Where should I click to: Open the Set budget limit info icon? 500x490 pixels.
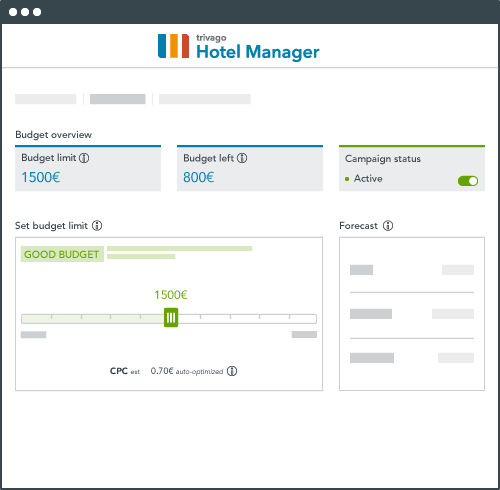[97, 226]
